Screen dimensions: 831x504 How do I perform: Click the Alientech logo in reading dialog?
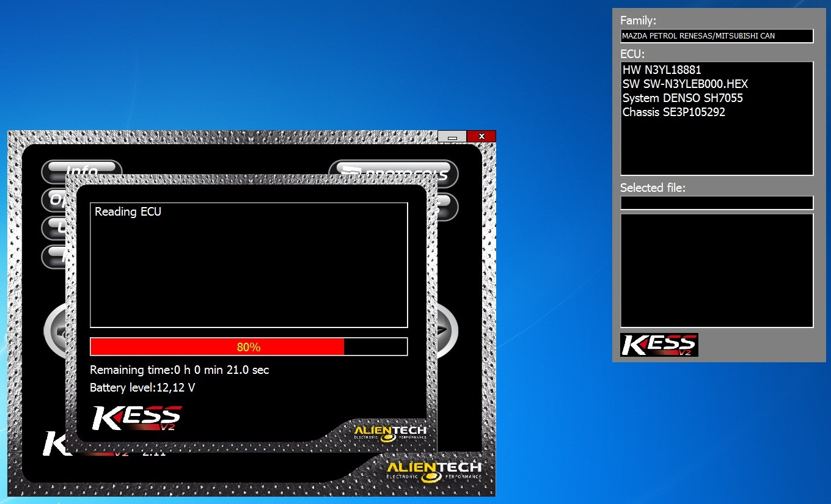point(390,433)
